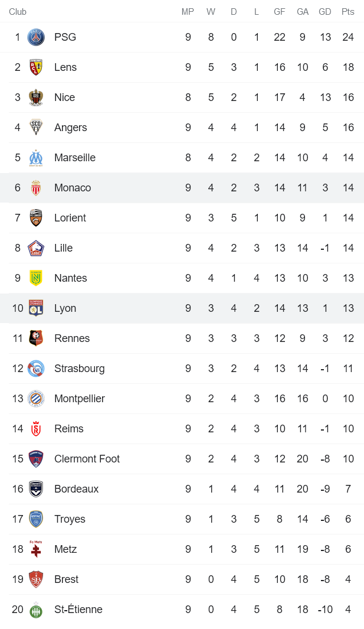Select the Nantes yellow crest
The height and width of the screenshot is (629, 364).
pyautogui.click(x=36, y=278)
